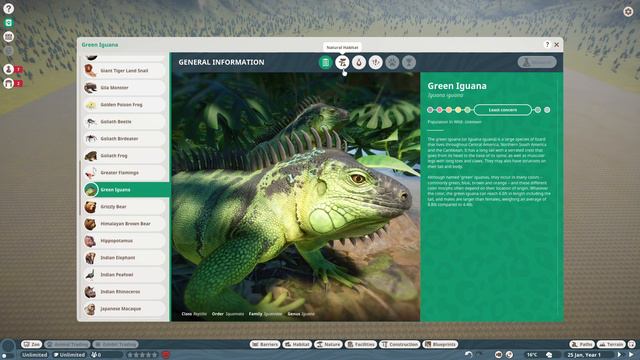The height and width of the screenshot is (360, 640).
Task: Select Gila Monster in species list
Action: pyautogui.click(x=124, y=88)
